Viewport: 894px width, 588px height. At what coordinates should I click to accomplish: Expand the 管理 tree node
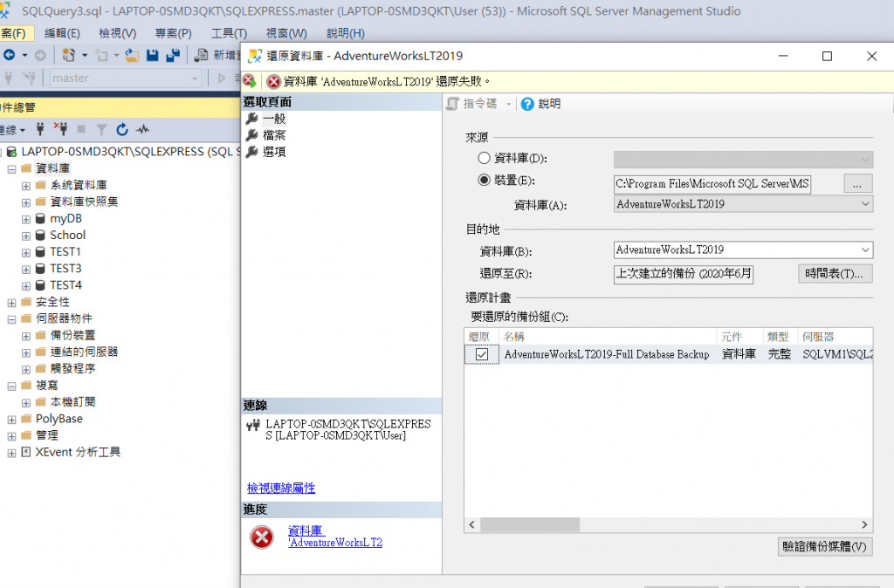click(11, 436)
